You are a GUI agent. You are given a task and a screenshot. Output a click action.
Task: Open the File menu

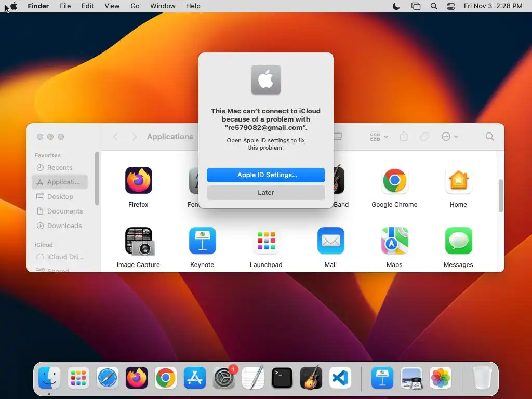tap(65, 6)
